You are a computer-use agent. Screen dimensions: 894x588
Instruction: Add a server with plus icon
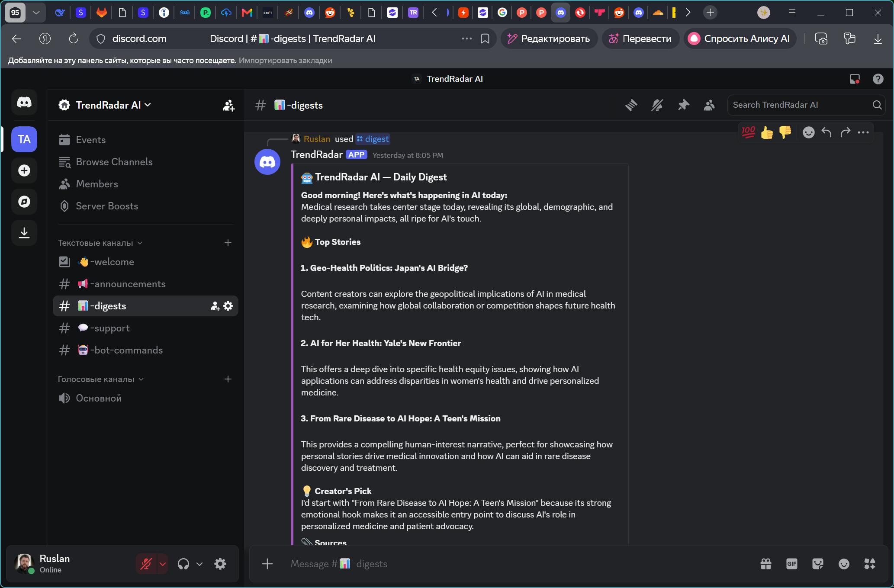(x=24, y=170)
